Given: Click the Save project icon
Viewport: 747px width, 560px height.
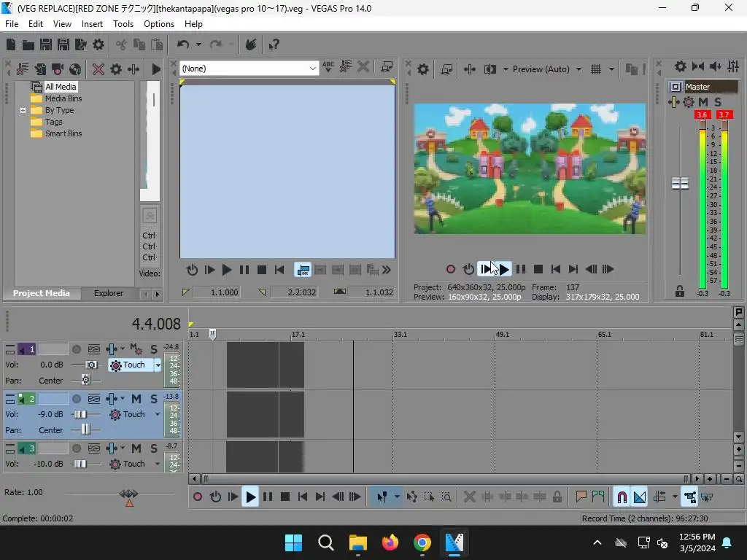Looking at the screenshot, I should (x=46, y=44).
